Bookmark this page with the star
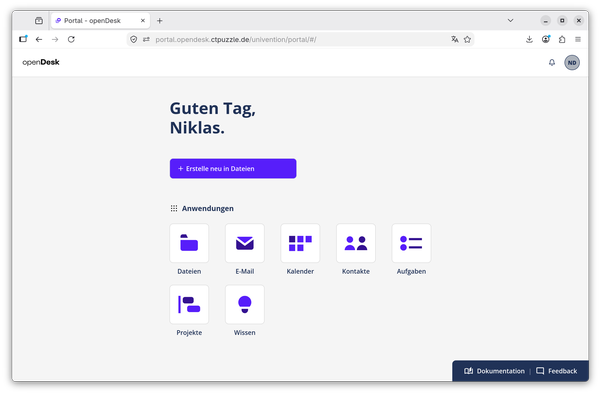This screenshot has height=394, width=600. 467,39
